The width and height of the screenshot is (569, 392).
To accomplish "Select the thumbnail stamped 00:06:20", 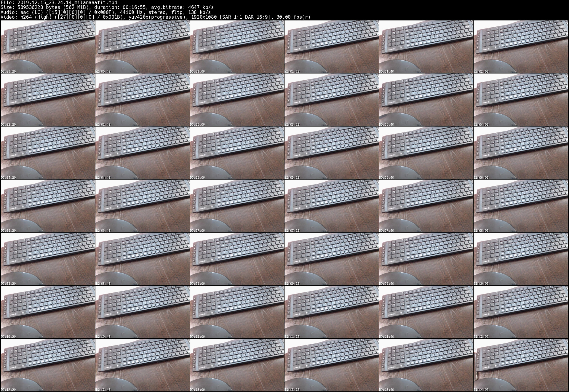I will click(48, 206).
